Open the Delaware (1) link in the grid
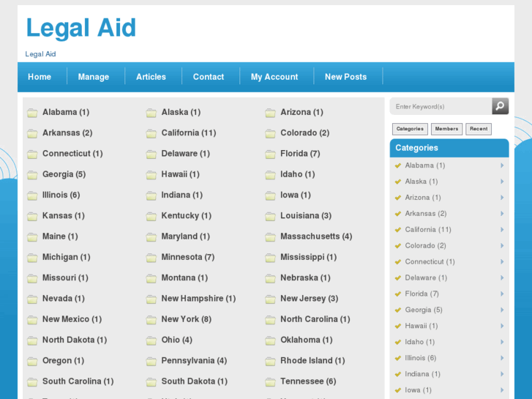Viewport: 532px width, 399px height. point(186,154)
